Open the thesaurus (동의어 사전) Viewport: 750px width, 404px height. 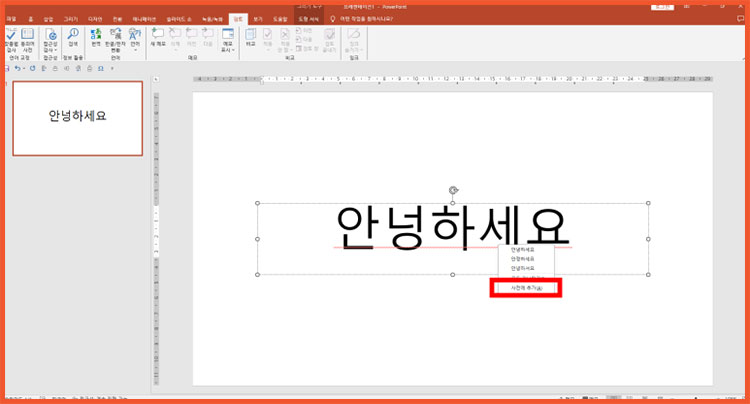(27, 40)
